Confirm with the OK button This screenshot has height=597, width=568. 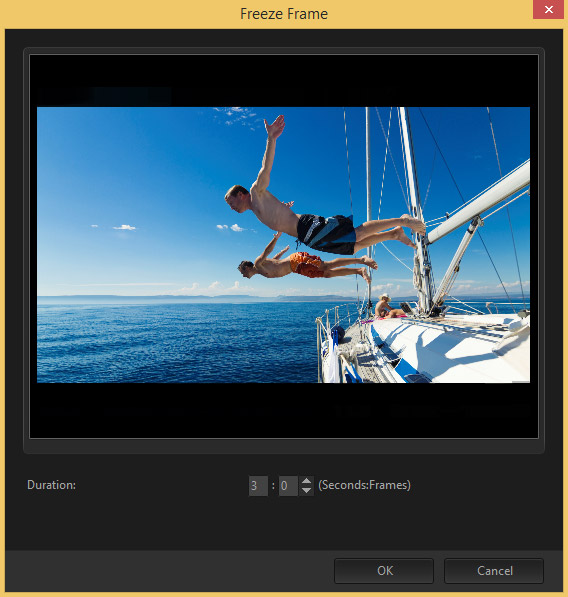click(x=384, y=571)
